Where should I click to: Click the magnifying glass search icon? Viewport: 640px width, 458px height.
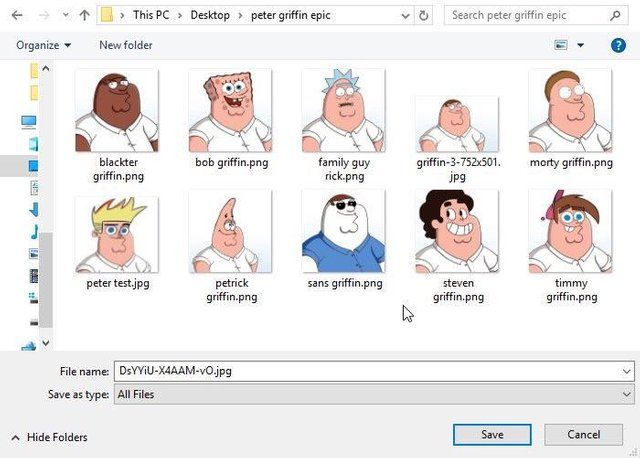click(615, 16)
